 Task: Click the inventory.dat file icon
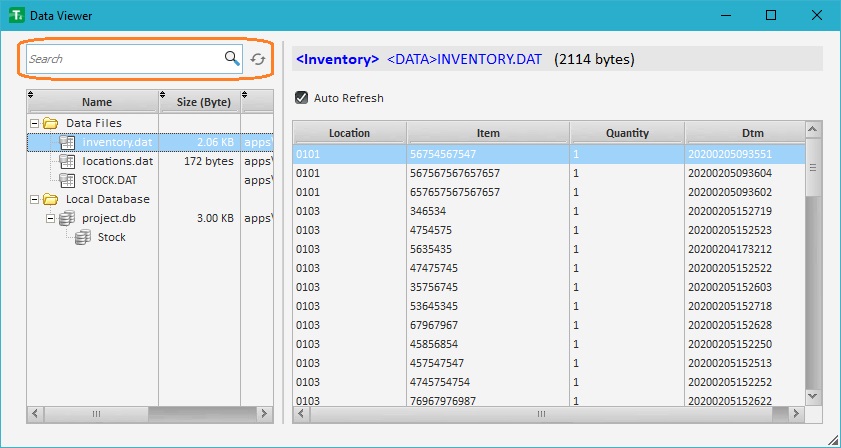[x=67, y=142]
